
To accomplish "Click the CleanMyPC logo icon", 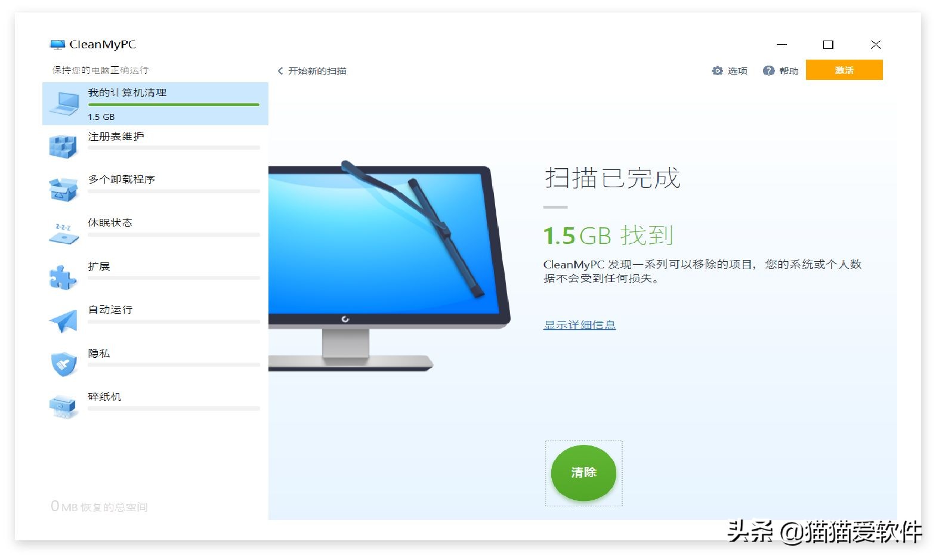I will (57, 45).
